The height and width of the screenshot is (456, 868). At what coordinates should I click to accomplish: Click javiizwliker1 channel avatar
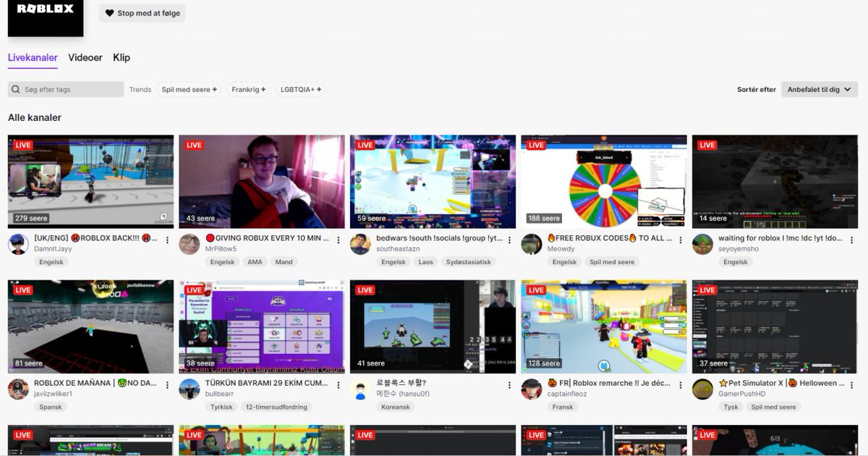click(18, 389)
